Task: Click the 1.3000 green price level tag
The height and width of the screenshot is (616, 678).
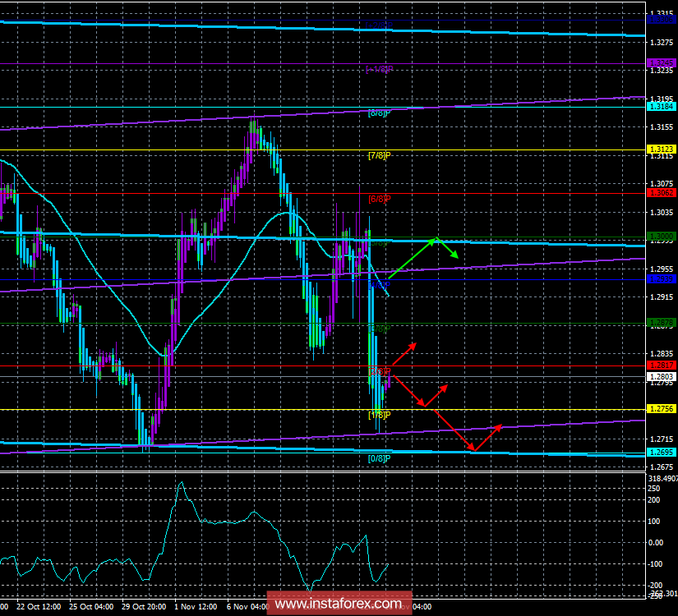Action: 661,237
